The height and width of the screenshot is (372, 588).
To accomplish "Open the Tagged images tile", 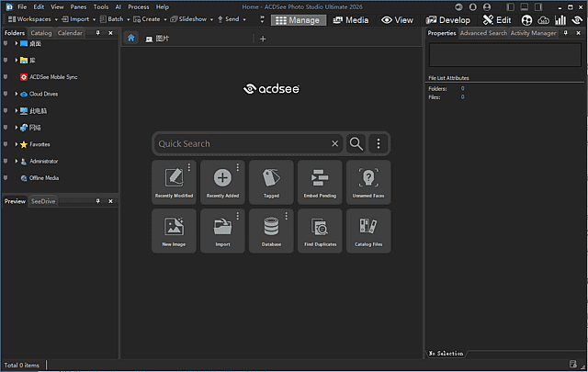I will 271,182.
